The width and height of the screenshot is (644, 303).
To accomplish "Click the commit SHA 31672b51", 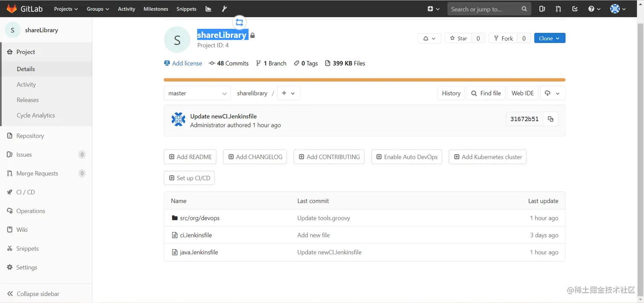I will coord(524,119).
